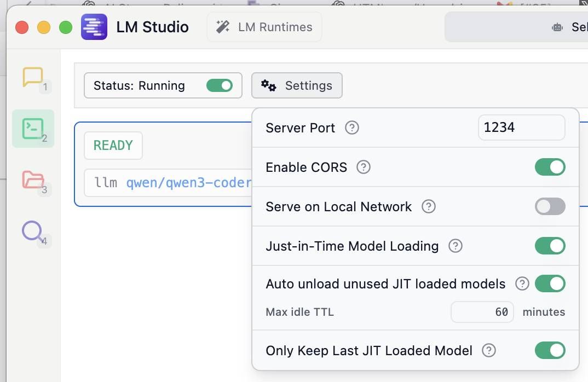The image size is (588, 382).
Task: Open the Discover magnifier icon
Action: pos(32,231)
